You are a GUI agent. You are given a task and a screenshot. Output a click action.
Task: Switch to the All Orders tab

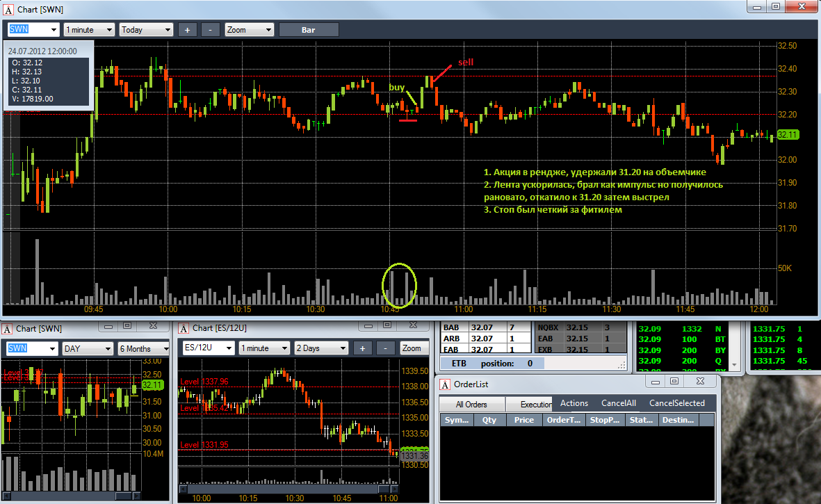pyautogui.click(x=471, y=404)
